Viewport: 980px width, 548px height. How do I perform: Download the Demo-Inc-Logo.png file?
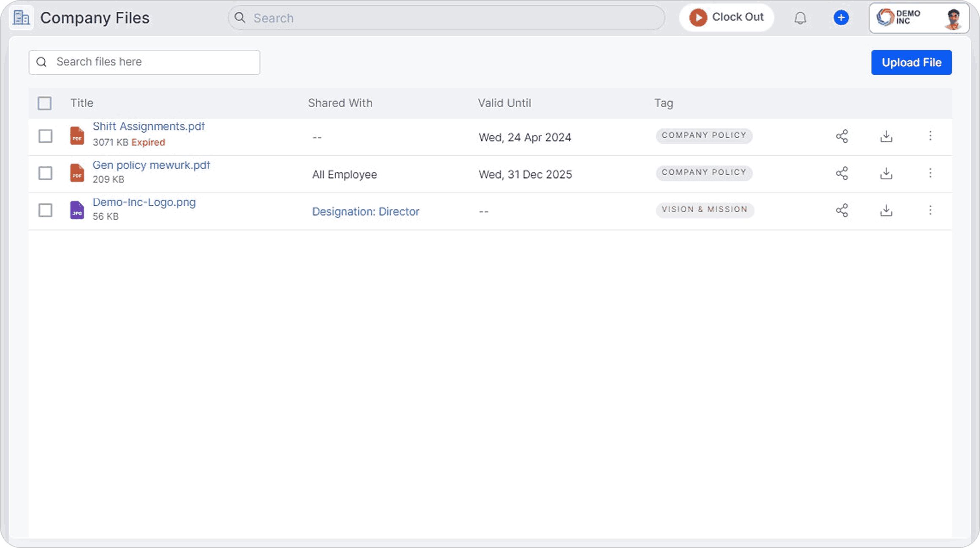click(x=886, y=210)
